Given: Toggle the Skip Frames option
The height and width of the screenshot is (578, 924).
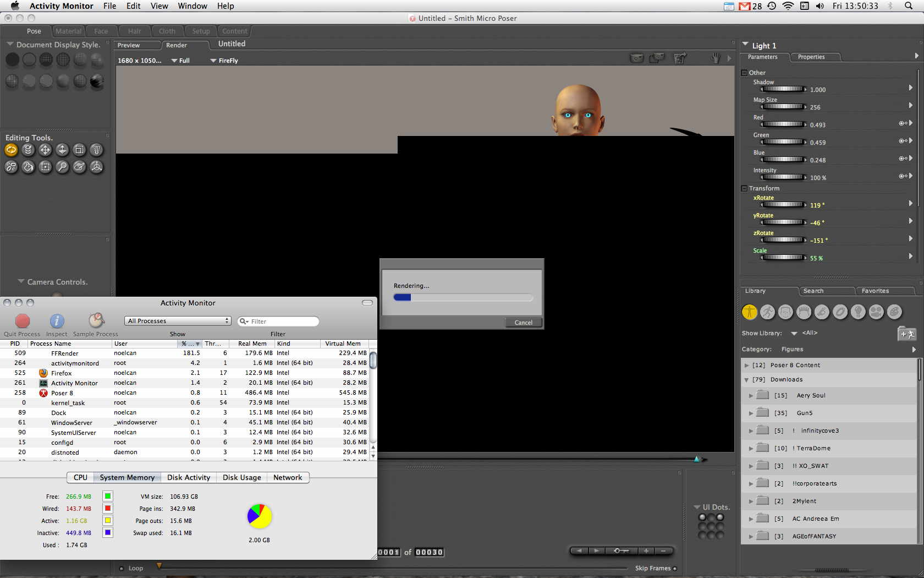Looking at the screenshot, I should click(x=675, y=569).
